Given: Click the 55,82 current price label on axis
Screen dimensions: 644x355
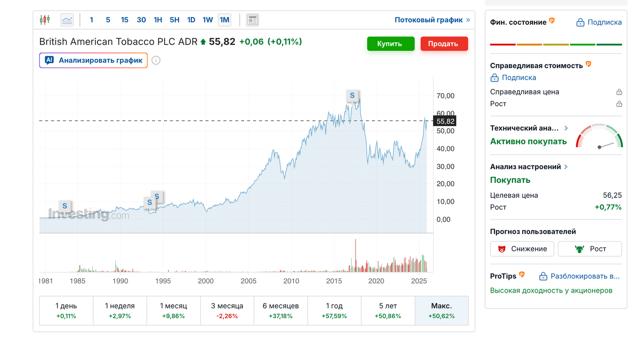Looking at the screenshot, I should [445, 121].
